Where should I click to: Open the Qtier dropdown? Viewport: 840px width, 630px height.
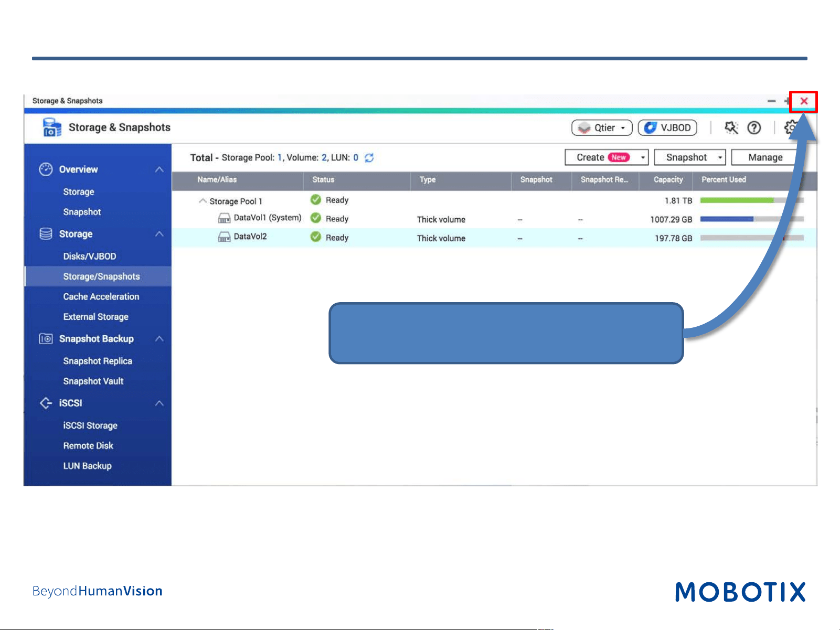point(602,128)
